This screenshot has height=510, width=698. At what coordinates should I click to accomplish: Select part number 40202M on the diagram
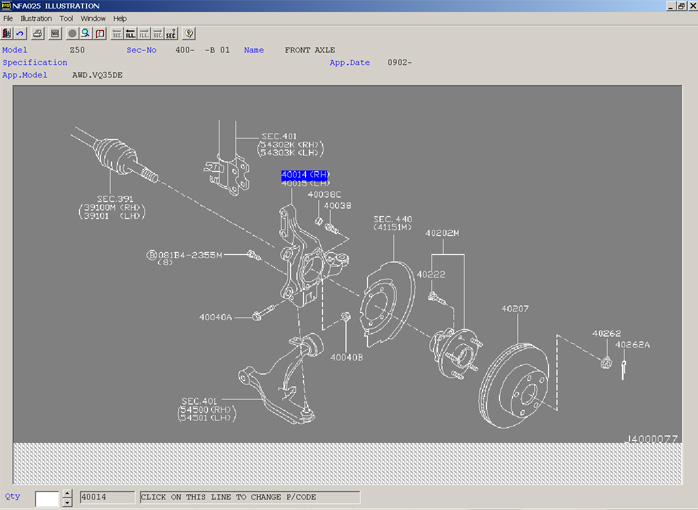pyautogui.click(x=441, y=233)
